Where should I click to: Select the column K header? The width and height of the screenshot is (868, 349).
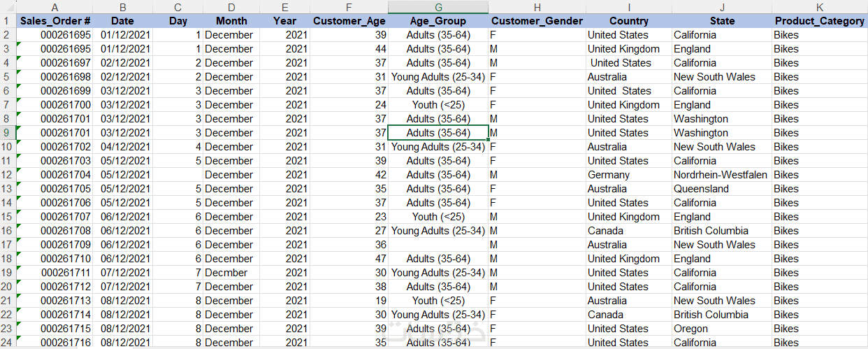click(x=819, y=7)
